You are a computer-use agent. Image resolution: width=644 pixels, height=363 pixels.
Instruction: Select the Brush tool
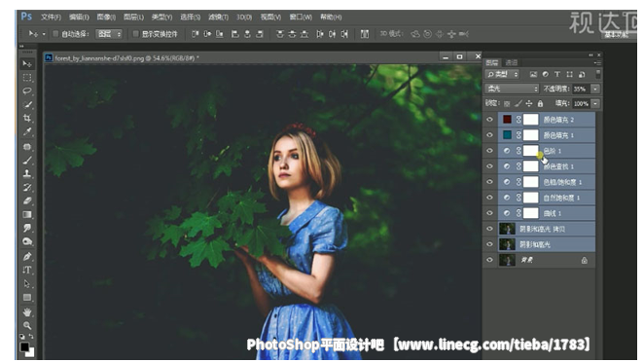(27, 161)
